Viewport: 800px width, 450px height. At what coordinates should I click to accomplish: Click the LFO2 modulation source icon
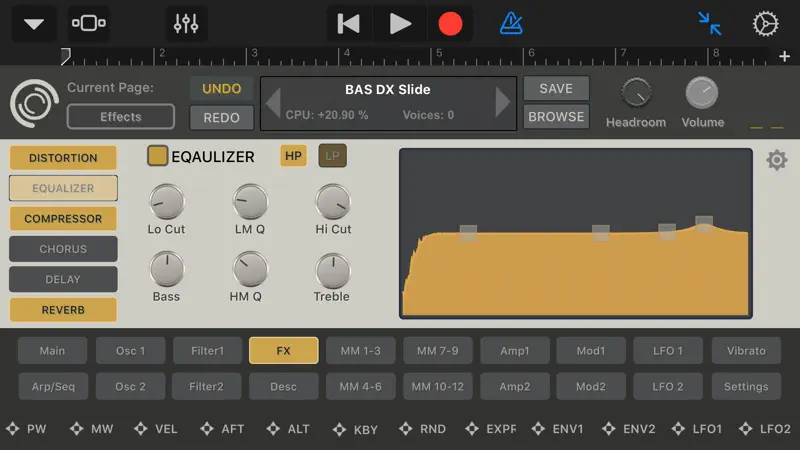pos(745,429)
